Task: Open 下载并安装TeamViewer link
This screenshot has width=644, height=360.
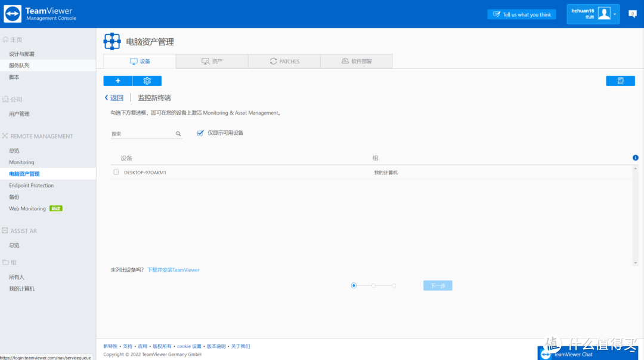Action: click(174, 270)
